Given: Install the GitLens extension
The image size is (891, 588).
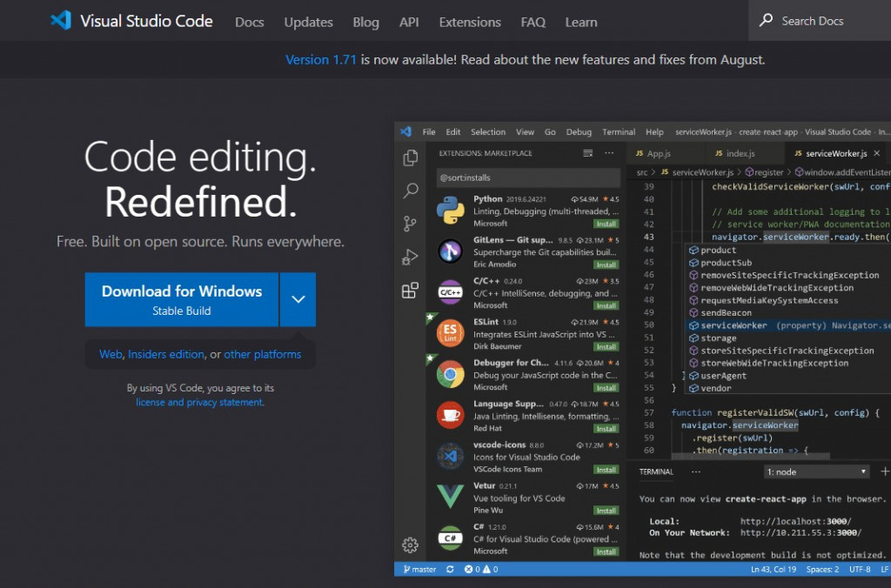Looking at the screenshot, I should click(x=606, y=264).
